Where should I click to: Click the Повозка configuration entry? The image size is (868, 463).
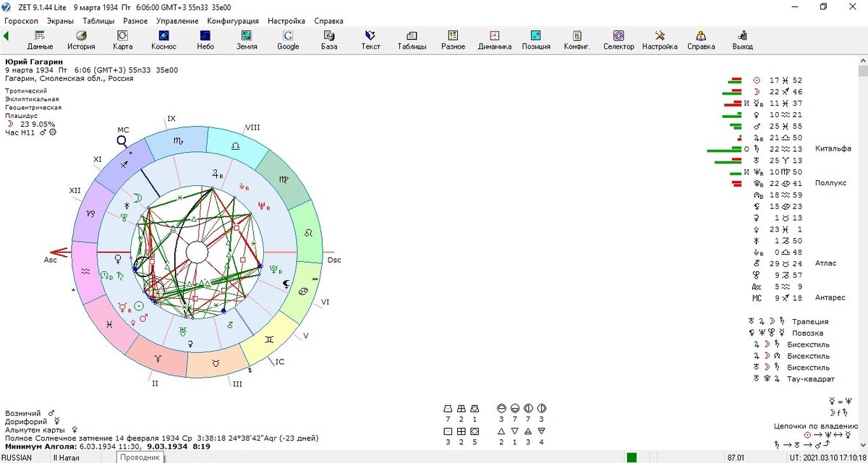[807, 333]
